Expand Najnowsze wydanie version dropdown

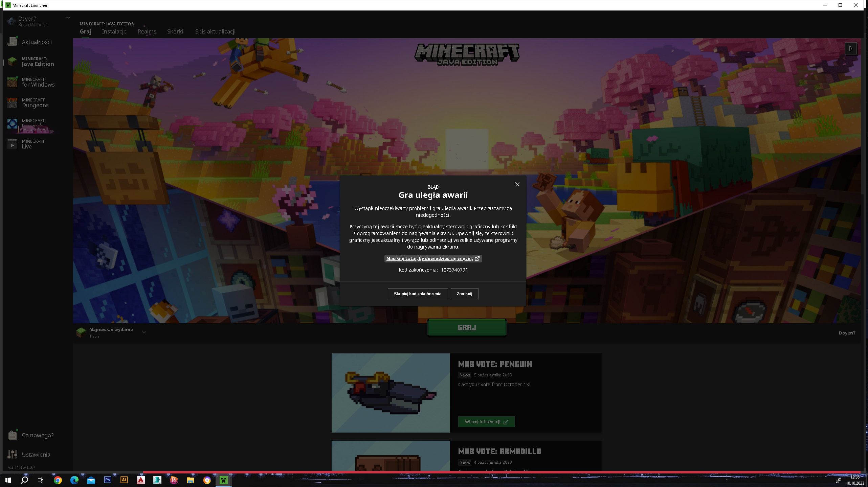tap(144, 332)
